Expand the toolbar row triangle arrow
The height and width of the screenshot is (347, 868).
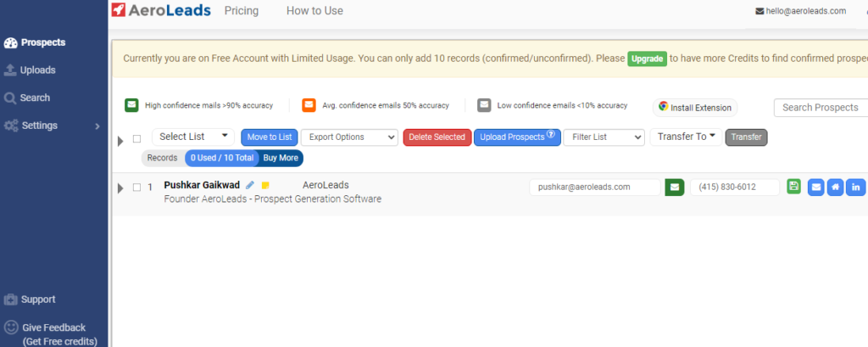(120, 141)
